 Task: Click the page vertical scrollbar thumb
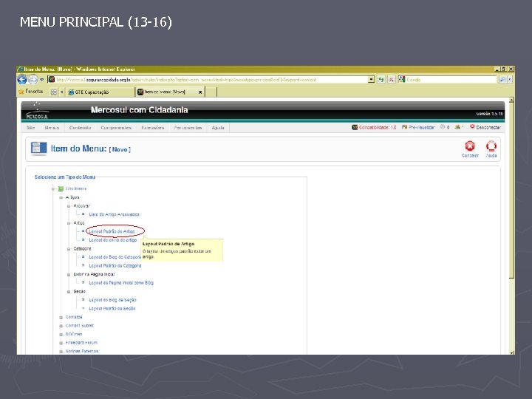(511, 191)
